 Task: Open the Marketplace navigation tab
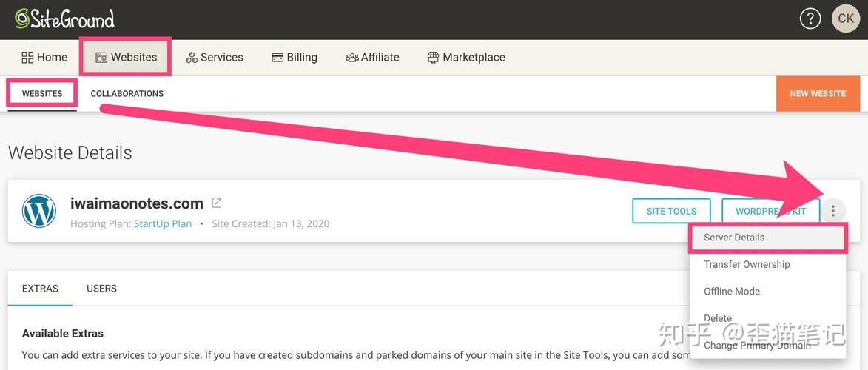466,57
